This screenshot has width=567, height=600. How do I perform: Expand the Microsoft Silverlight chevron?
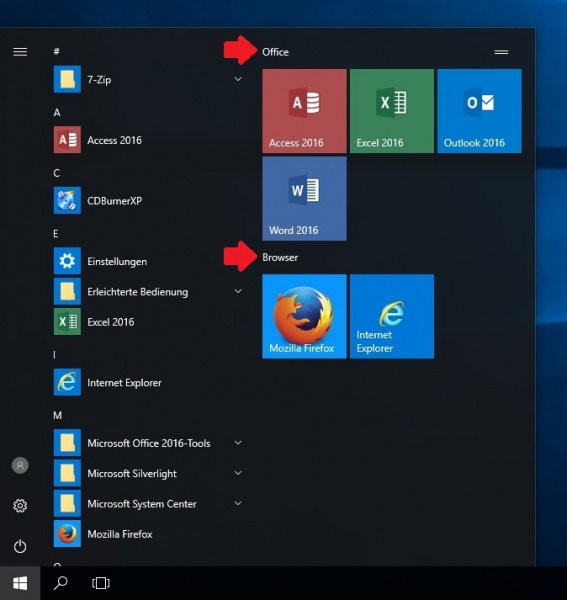click(x=238, y=473)
